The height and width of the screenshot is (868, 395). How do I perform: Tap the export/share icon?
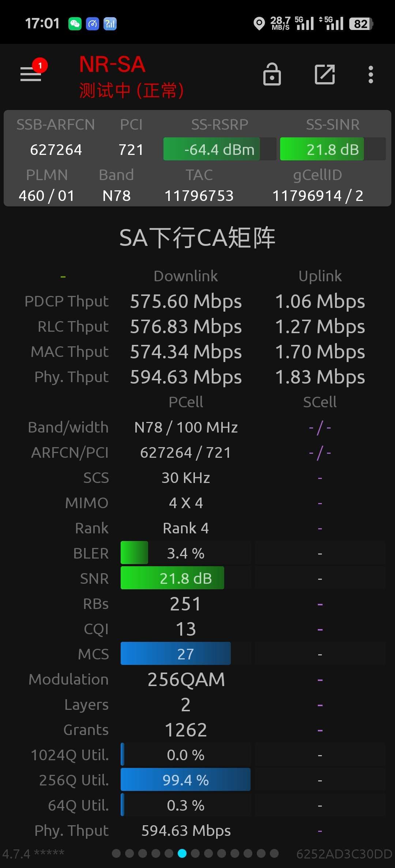[325, 75]
